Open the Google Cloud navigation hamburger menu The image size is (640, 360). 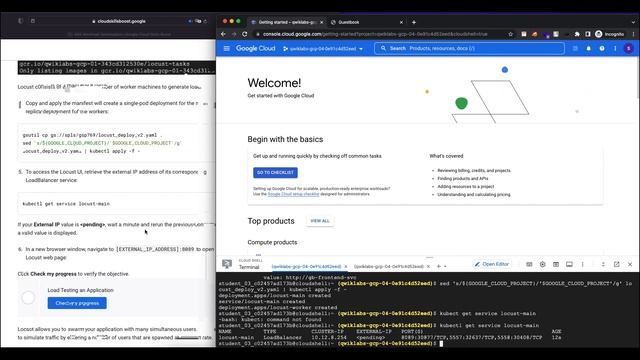pos(227,49)
